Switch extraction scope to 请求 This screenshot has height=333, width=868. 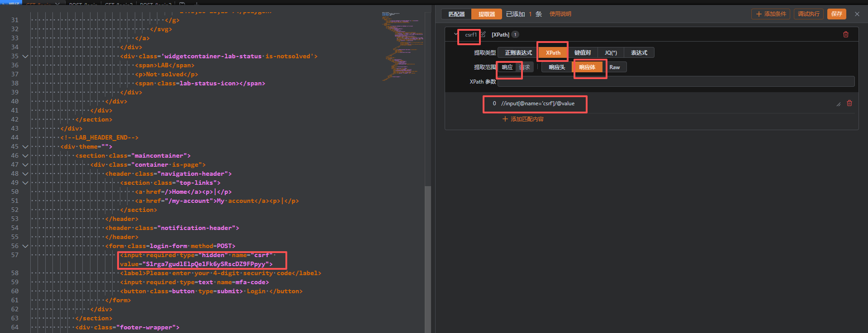tap(525, 67)
